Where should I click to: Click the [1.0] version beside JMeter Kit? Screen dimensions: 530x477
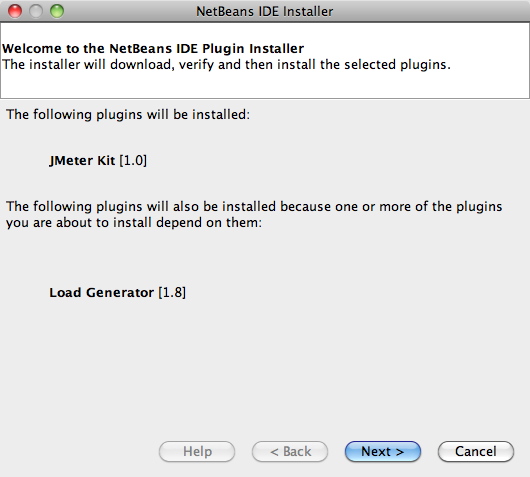[133, 161]
